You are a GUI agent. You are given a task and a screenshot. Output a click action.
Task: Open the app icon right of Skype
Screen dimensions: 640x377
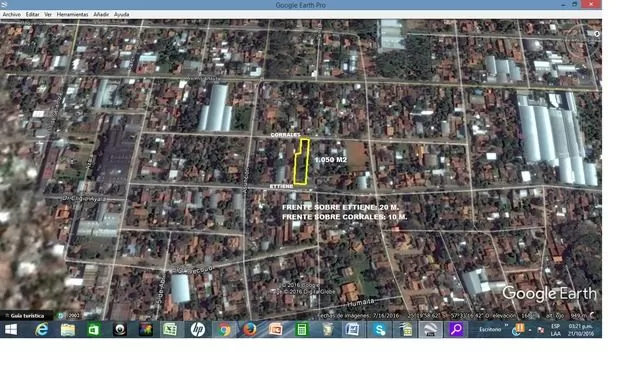(x=406, y=329)
